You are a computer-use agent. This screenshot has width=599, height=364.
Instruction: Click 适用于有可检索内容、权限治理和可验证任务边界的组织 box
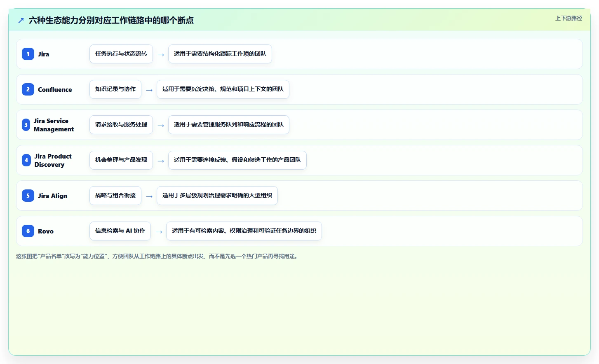coord(244,231)
